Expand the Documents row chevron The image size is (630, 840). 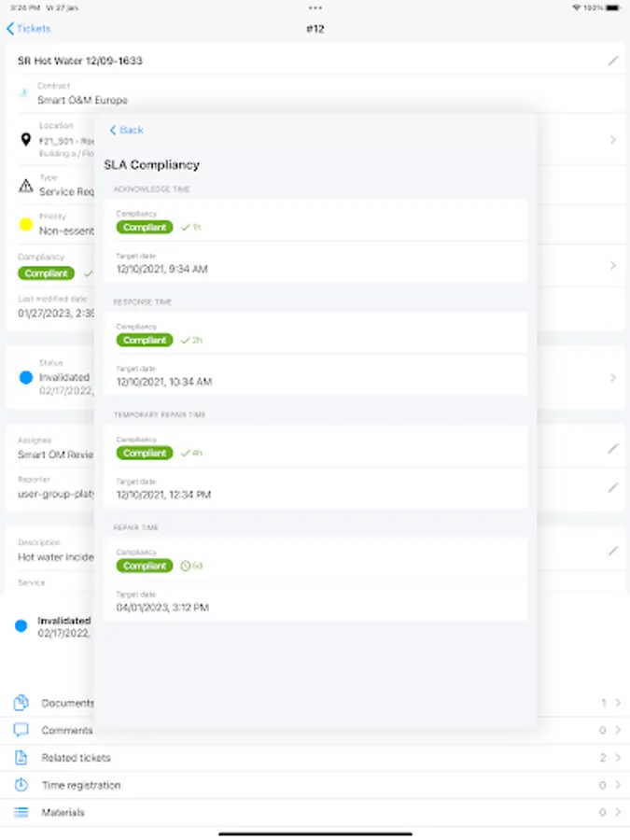click(618, 703)
